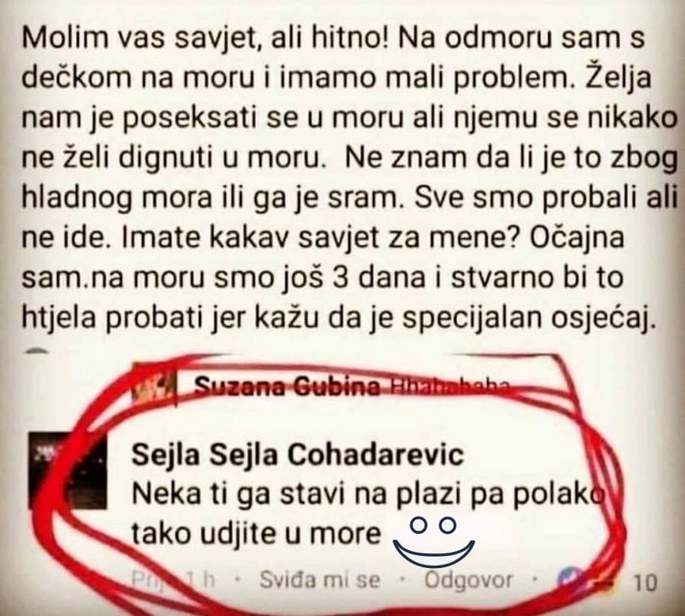Click the smiley emoji in Sejla's comment
Image resolution: width=685 pixels, height=616 pixels.
[x=434, y=541]
